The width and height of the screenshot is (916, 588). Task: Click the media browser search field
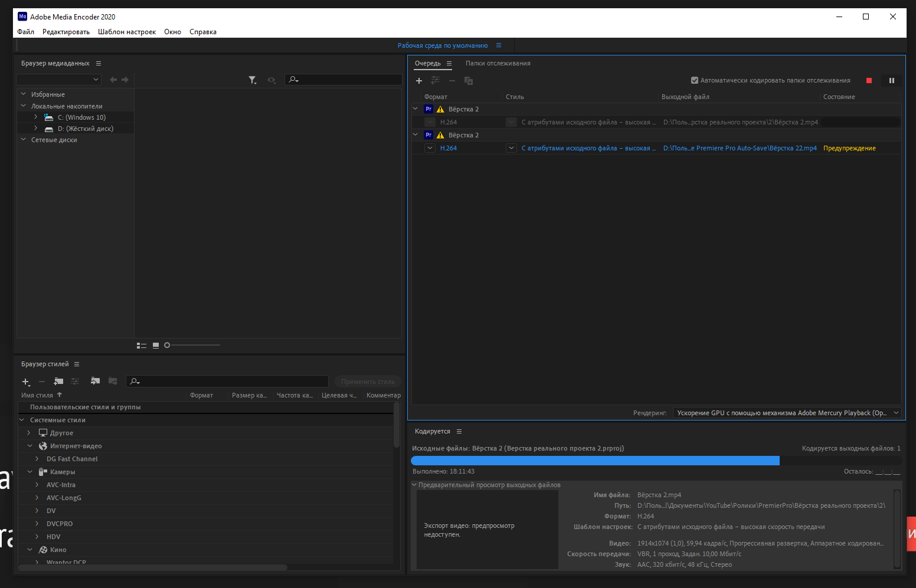343,80
